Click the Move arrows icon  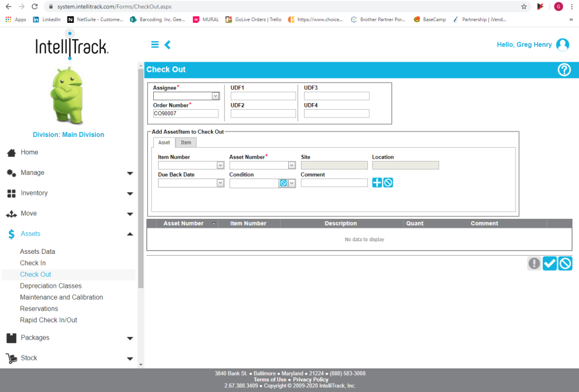tap(11, 213)
